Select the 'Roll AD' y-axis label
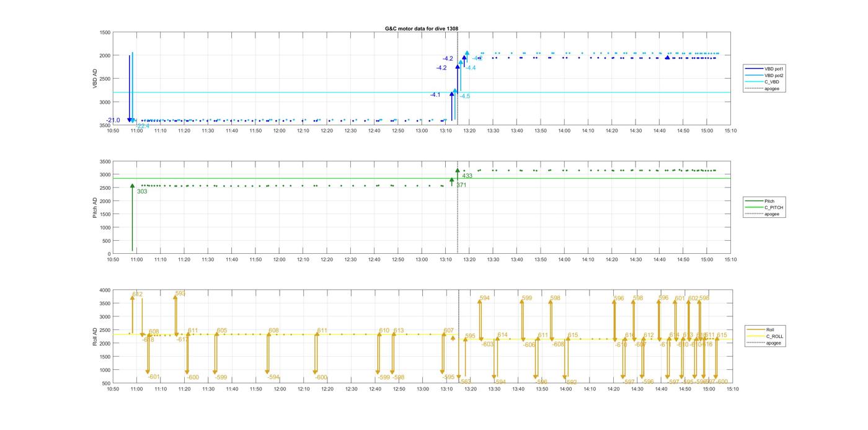Viewport: 868px width, 430px height. pos(95,336)
